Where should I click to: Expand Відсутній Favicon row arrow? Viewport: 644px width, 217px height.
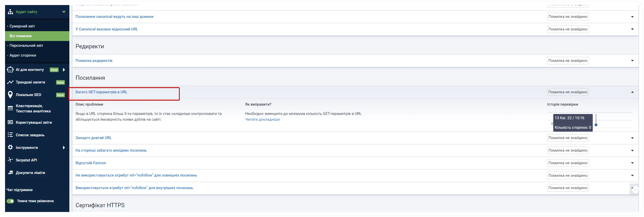click(x=632, y=163)
